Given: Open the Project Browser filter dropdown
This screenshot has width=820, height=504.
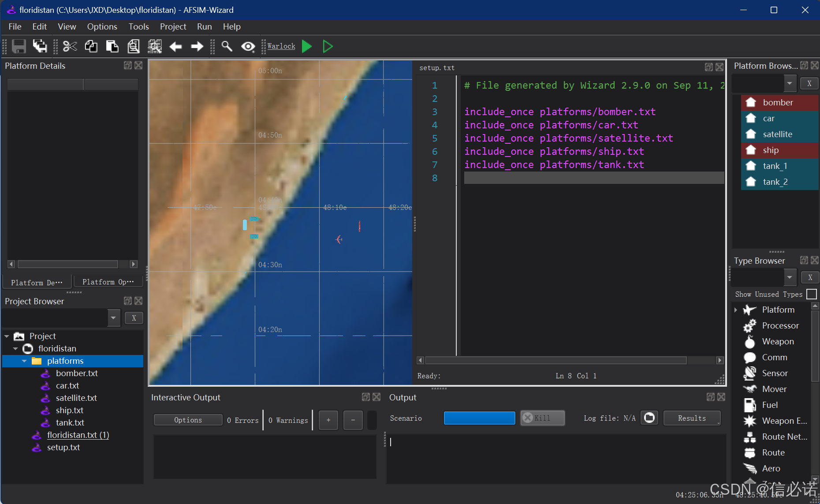Looking at the screenshot, I should (x=114, y=318).
